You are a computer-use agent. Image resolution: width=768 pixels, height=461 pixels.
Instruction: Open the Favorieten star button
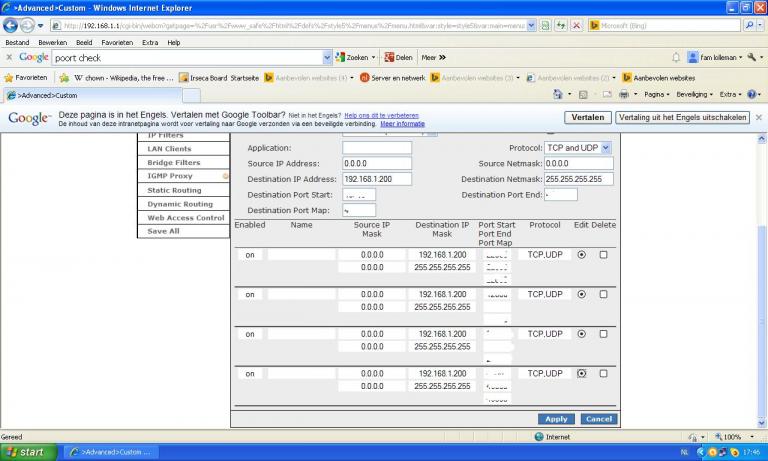point(25,77)
